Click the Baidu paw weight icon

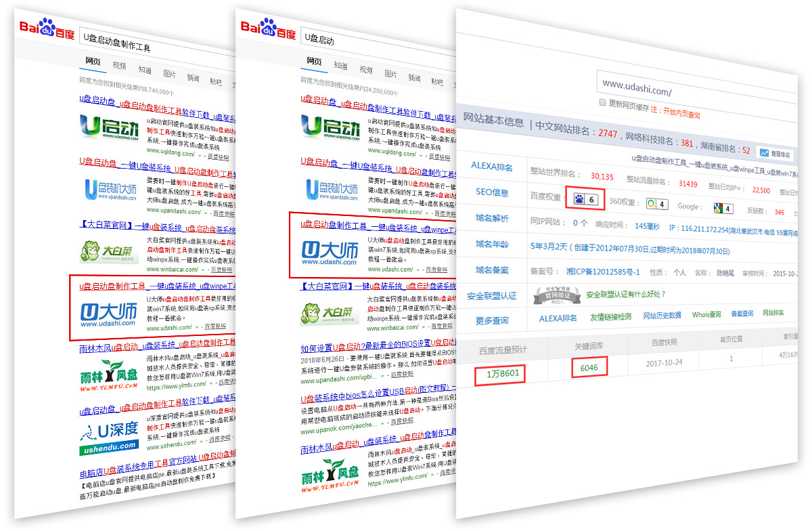coord(579,199)
